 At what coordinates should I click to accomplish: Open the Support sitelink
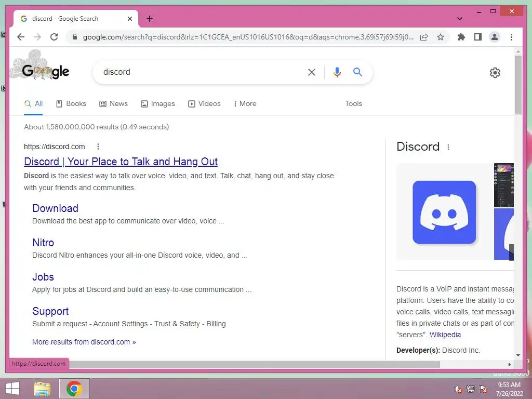click(50, 311)
